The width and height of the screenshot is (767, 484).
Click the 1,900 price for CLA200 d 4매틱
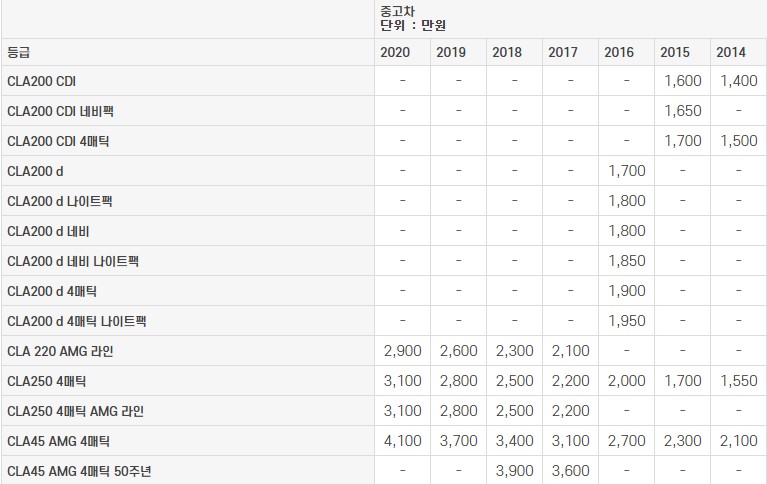click(x=627, y=291)
